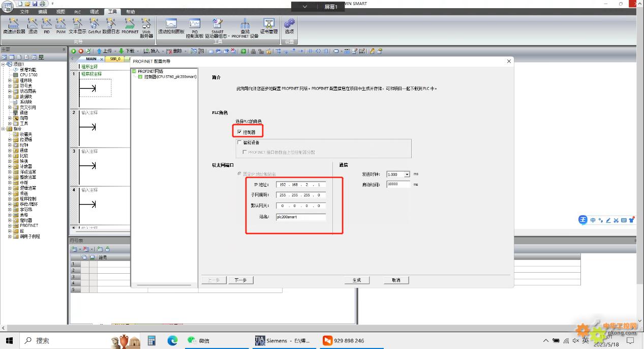The height and width of the screenshot is (349, 644).
Task: Expand the PROFINET instruction folder
Action: pos(10,225)
